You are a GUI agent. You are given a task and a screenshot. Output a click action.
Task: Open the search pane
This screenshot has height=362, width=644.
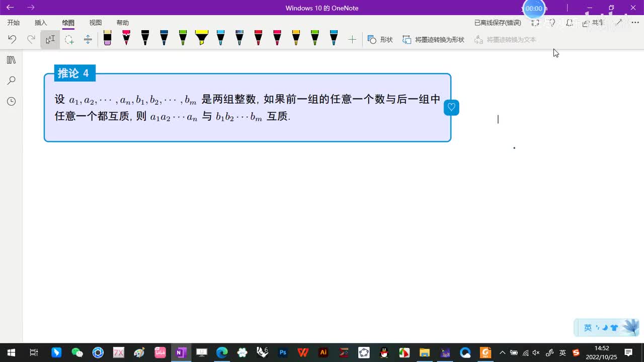[x=11, y=80]
